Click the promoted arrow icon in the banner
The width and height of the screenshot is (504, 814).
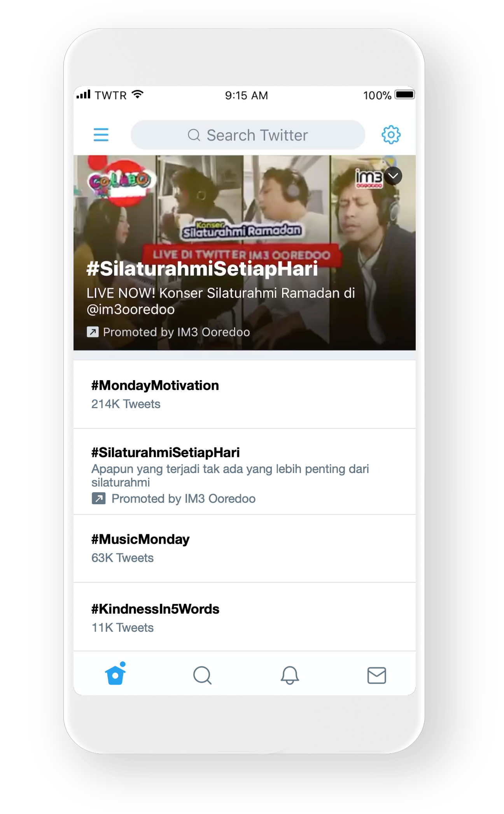(x=93, y=332)
